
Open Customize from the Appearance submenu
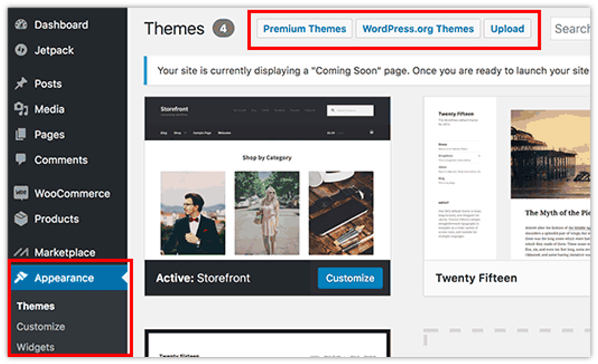(x=40, y=327)
